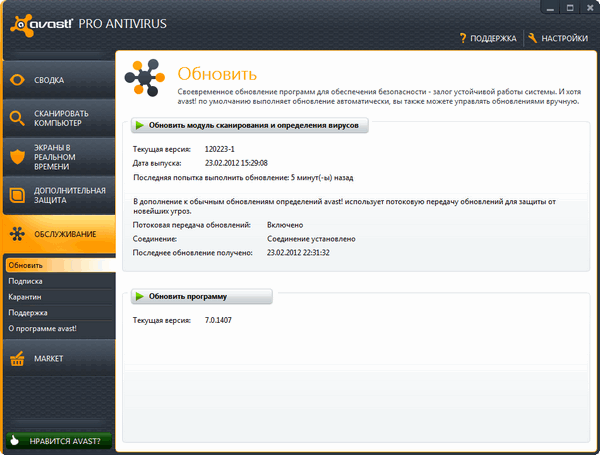Select the highlighted Обновить submenu item
Screen dimensions: 600x455
[x=26, y=265]
